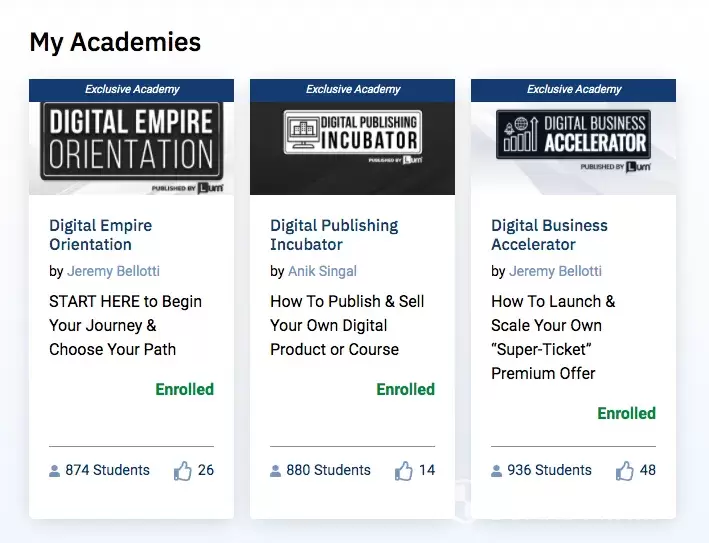Click Digital Business Accelerator banner image
The width and height of the screenshot is (709, 543).
point(573,147)
